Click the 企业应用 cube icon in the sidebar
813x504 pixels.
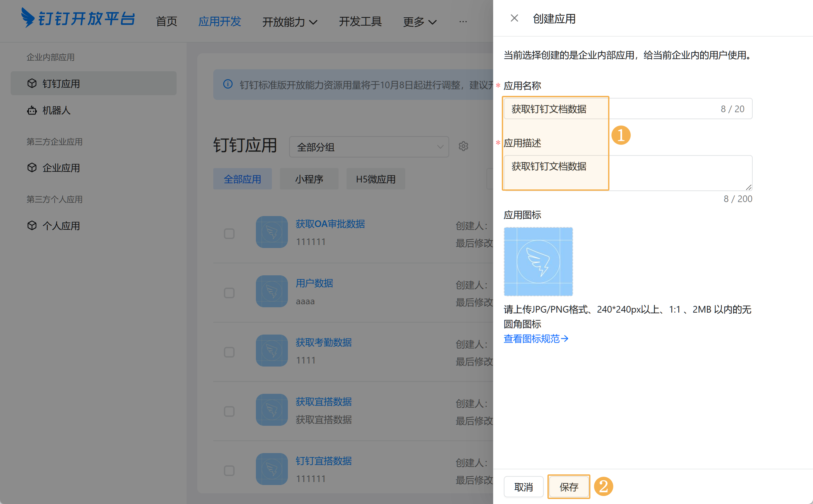(32, 168)
